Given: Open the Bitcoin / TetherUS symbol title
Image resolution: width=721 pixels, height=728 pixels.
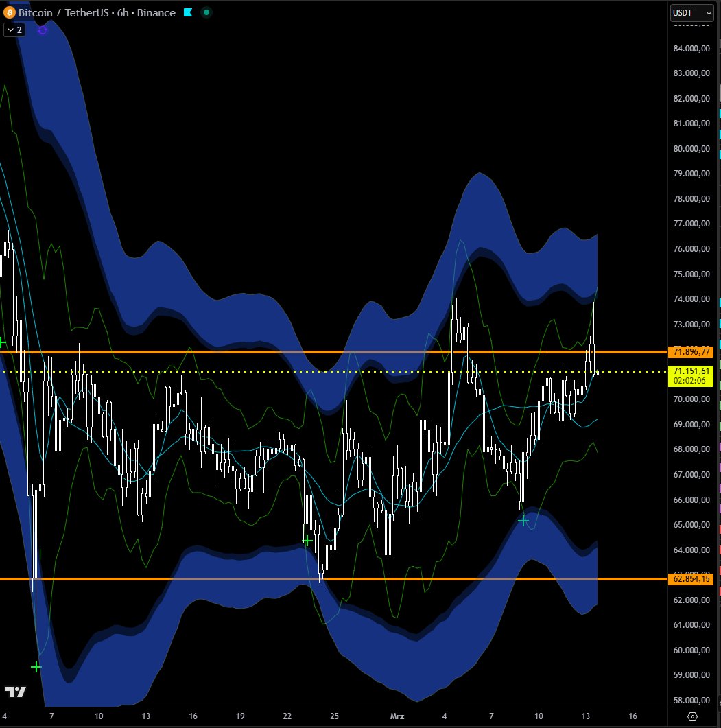Looking at the screenshot, I should coord(97,12).
